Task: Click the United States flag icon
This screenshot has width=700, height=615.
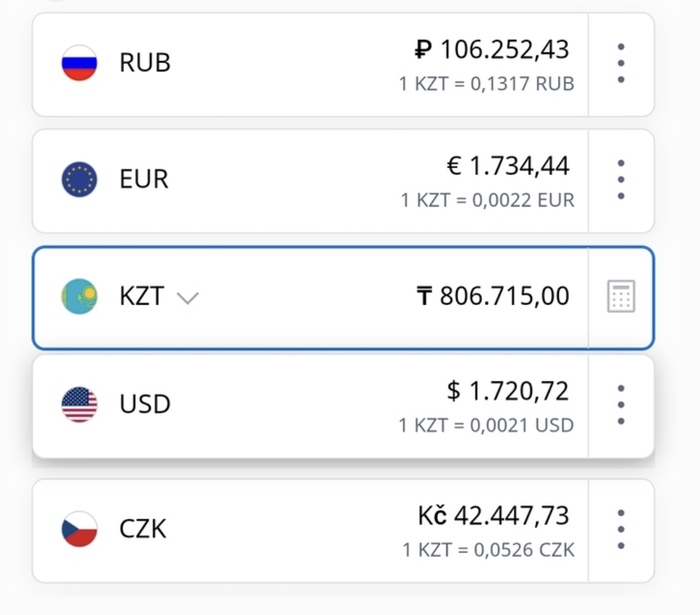Action: [79, 404]
